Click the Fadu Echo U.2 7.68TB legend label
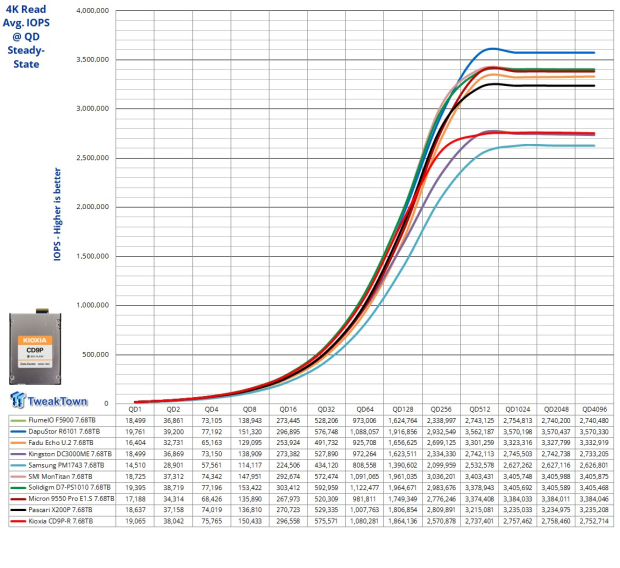The width and height of the screenshot is (620, 568). click(x=61, y=443)
